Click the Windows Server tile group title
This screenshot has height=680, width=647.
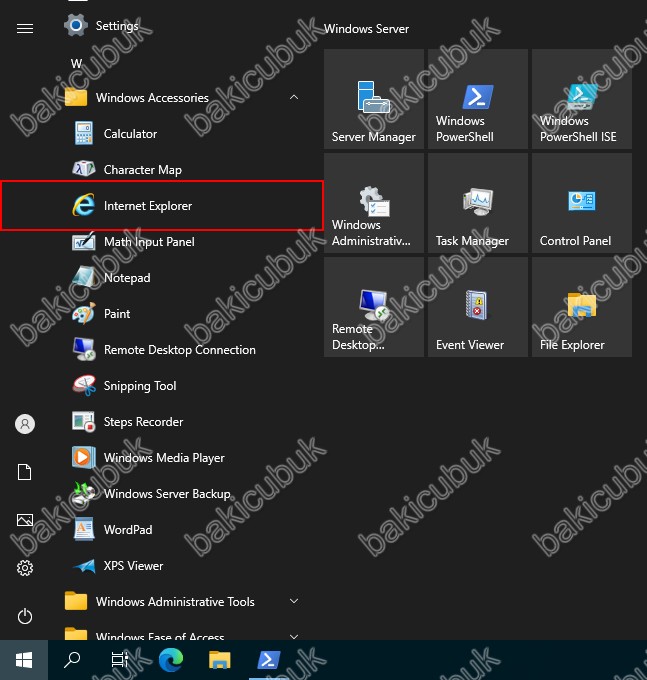(366, 29)
